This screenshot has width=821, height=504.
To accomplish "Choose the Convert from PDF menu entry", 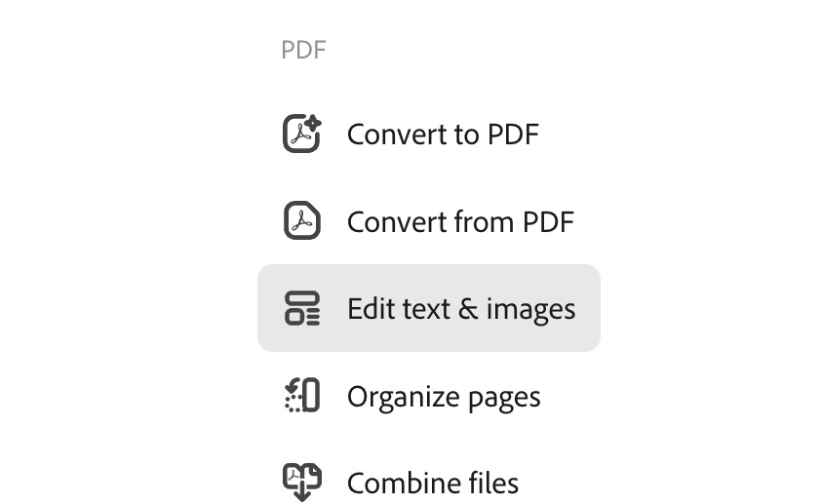I will (429, 221).
